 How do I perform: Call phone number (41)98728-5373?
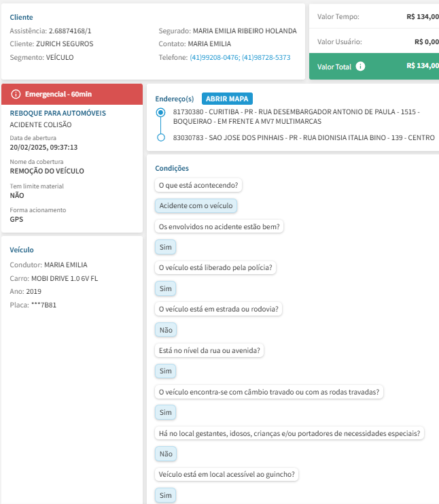tap(266, 58)
